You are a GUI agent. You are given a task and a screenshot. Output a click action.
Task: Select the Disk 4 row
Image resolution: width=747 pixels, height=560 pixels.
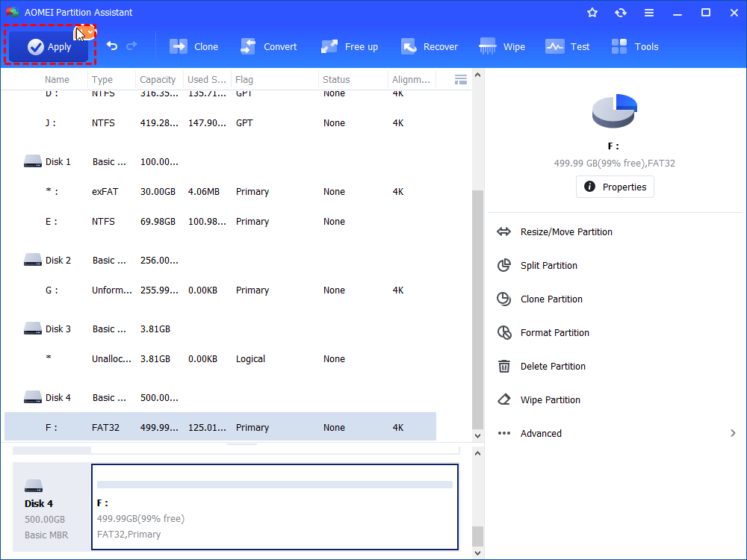point(220,398)
